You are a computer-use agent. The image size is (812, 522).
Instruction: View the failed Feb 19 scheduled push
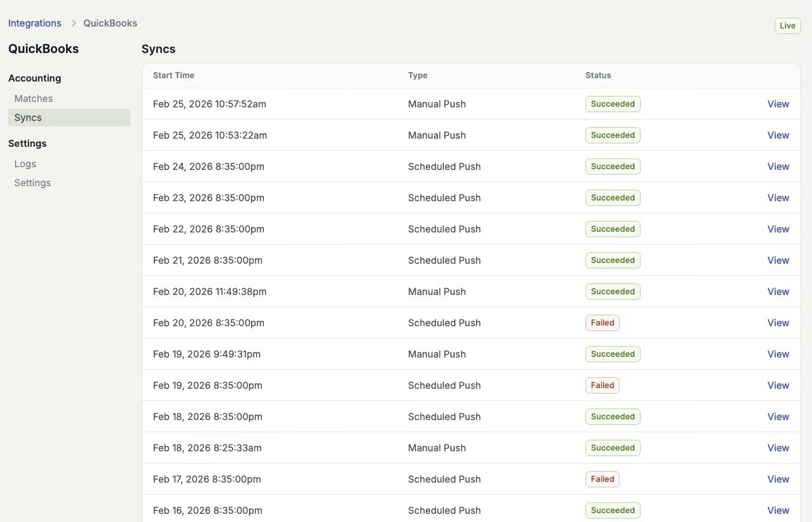pos(778,385)
